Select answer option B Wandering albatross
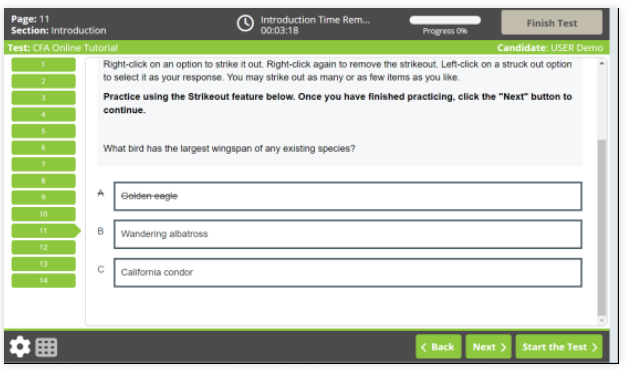 point(347,234)
